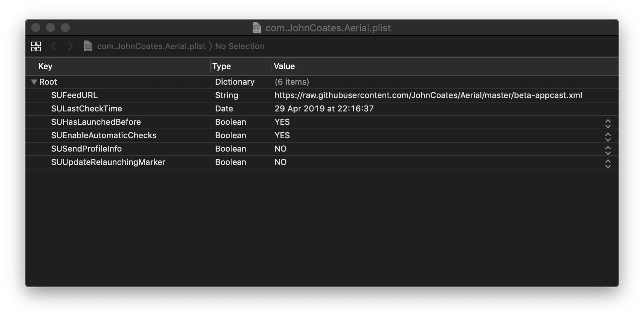Collapse the Root disclosure triangle

pos(34,82)
